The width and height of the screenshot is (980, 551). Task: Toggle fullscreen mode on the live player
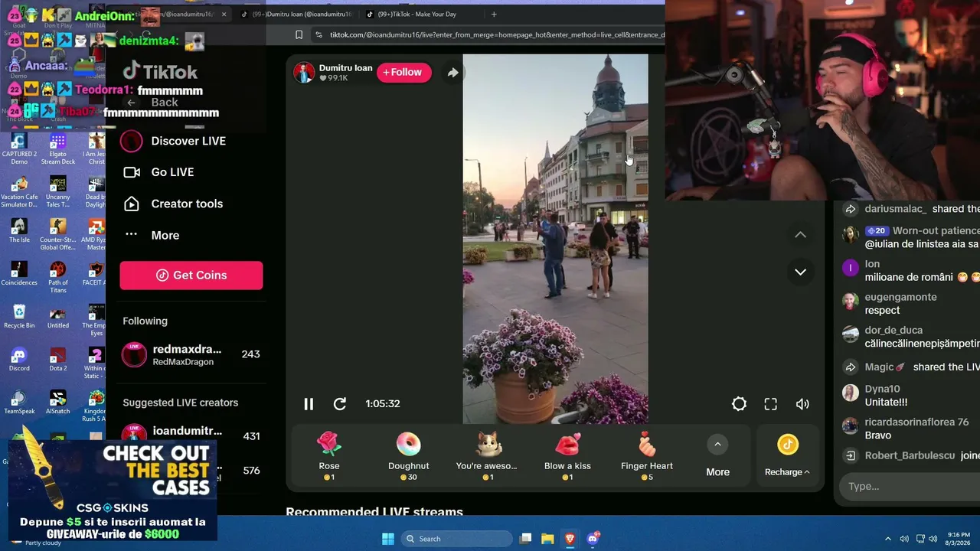click(x=771, y=404)
